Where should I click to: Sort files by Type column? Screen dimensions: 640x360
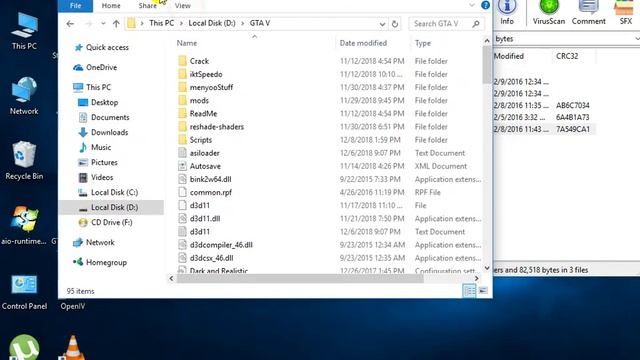pyautogui.click(x=423, y=43)
